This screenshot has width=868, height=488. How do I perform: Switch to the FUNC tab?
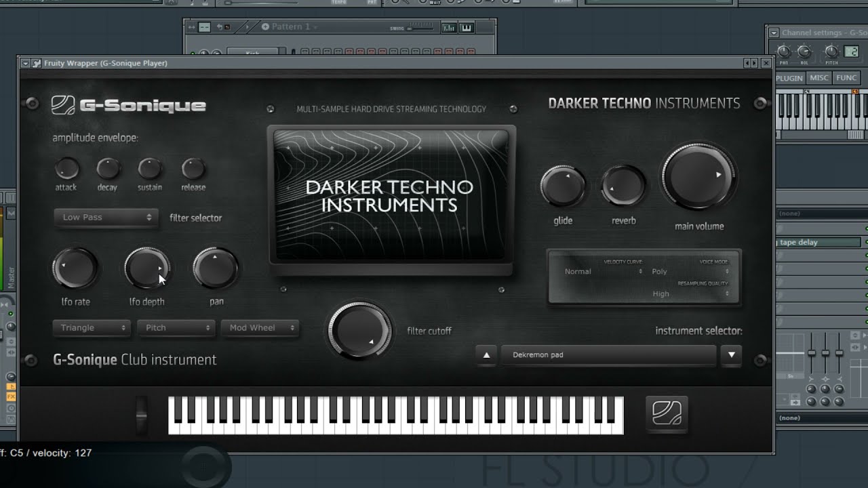[x=846, y=78]
